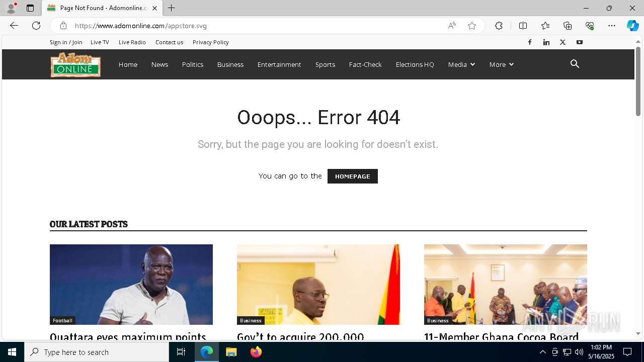This screenshot has height=362, width=644.
Task: Open File Explorer from taskbar
Action: coord(231,352)
